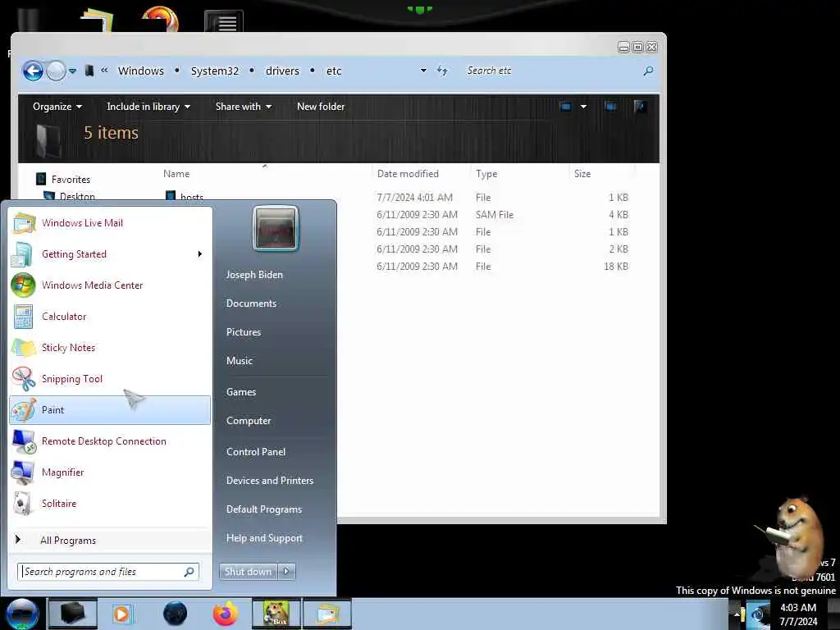Launch Magnifier
This screenshot has height=630, width=840.
point(110,472)
